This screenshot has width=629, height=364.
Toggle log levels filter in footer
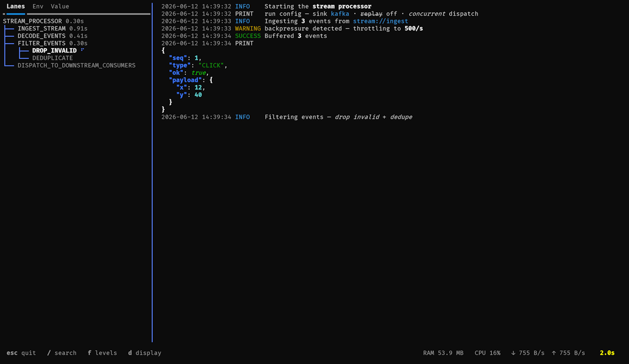(x=102, y=353)
